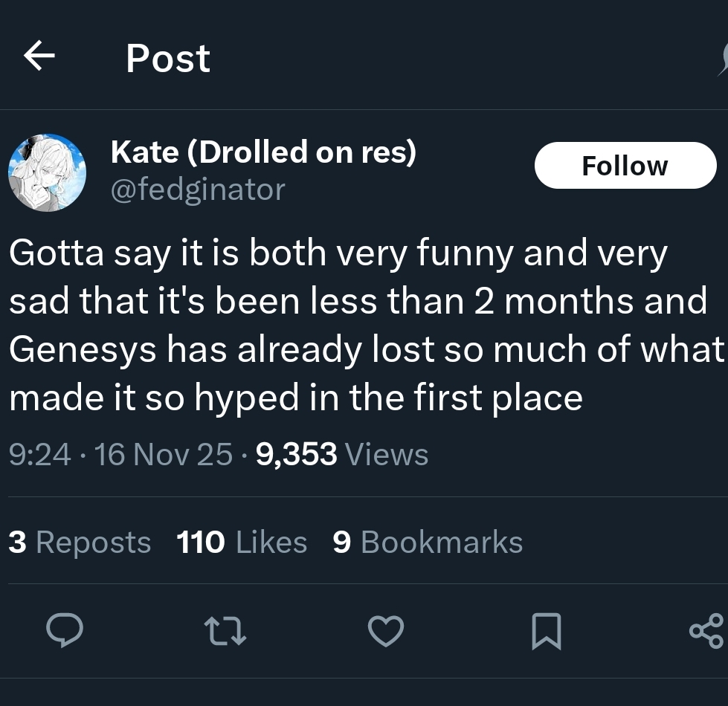
Task: Tap the partially visible icon in the top-right header
Action: [723, 59]
